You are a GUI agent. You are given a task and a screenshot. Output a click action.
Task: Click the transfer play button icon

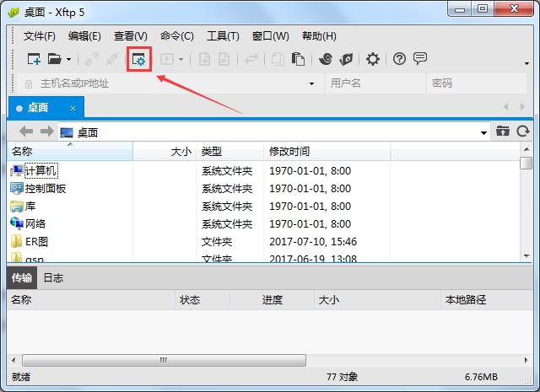tap(167, 59)
